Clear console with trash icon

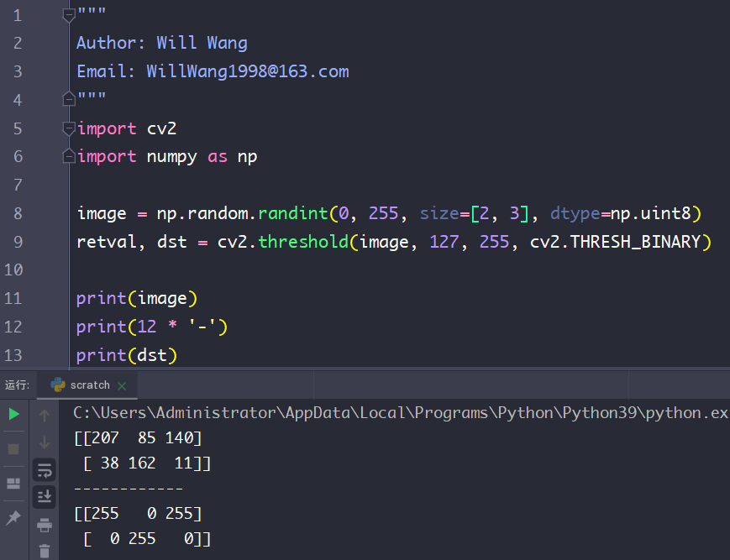point(45,551)
